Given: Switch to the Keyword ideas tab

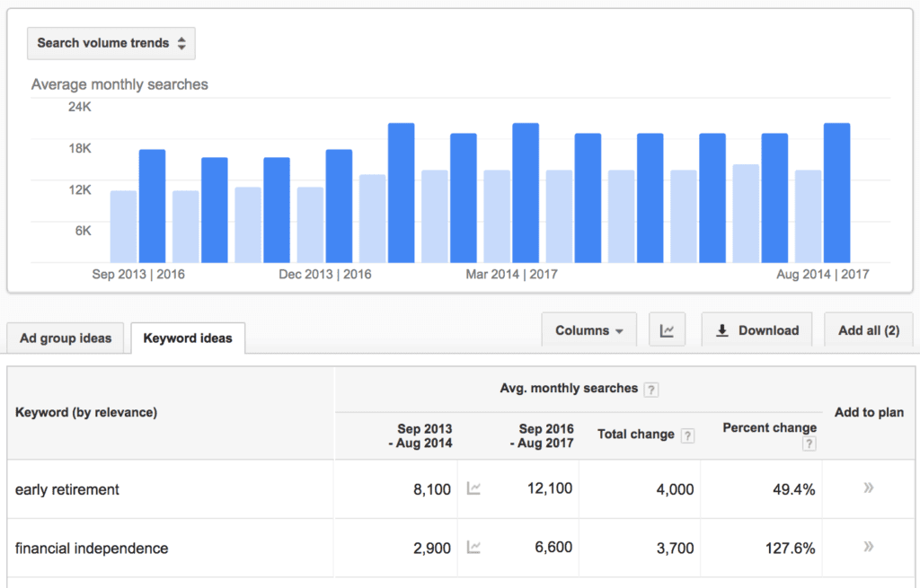Looking at the screenshot, I should 187,338.
